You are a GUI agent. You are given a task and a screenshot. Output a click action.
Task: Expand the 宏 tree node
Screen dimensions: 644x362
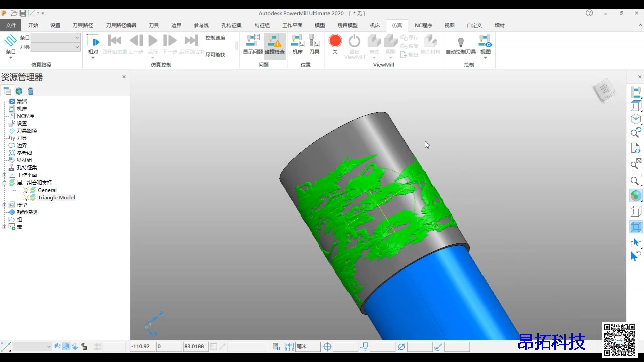4,227
